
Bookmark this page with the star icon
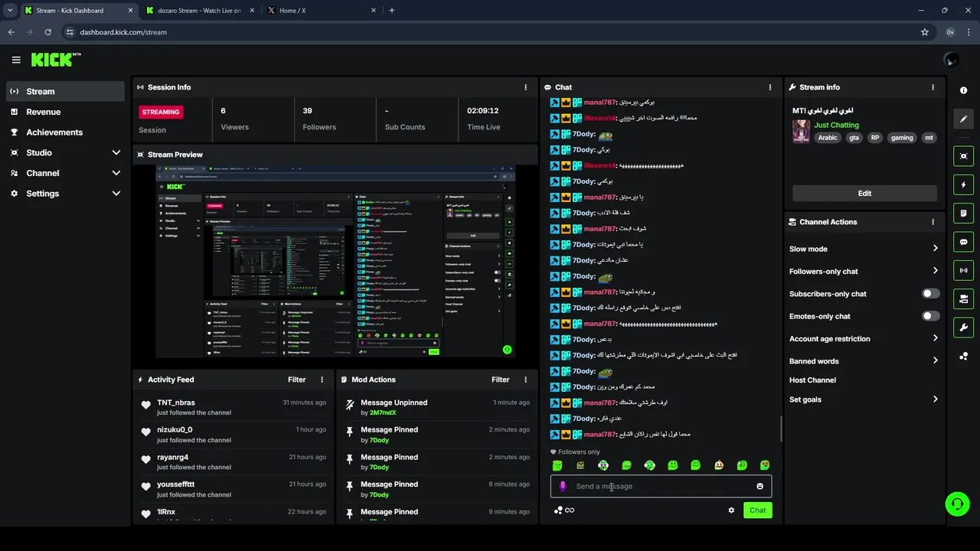(x=925, y=32)
